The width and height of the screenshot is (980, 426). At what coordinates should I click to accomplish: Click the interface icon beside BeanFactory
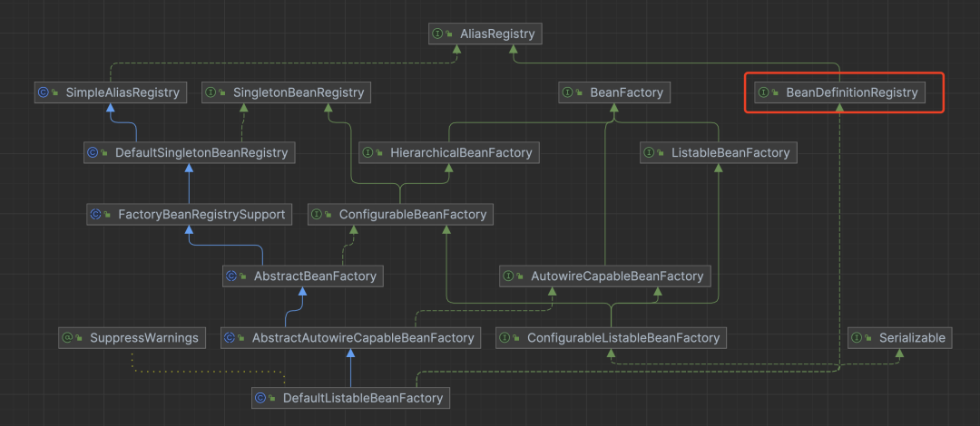[x=568, y=92]
